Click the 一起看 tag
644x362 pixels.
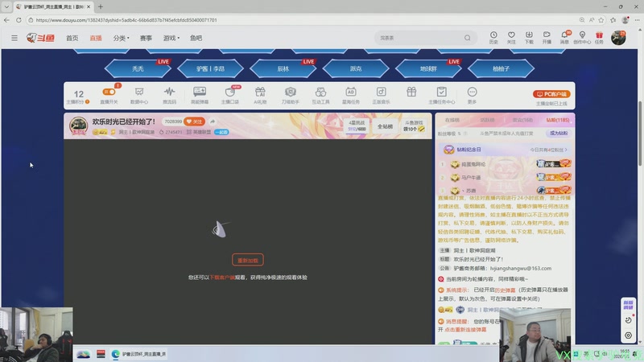[x=221, y=132]
